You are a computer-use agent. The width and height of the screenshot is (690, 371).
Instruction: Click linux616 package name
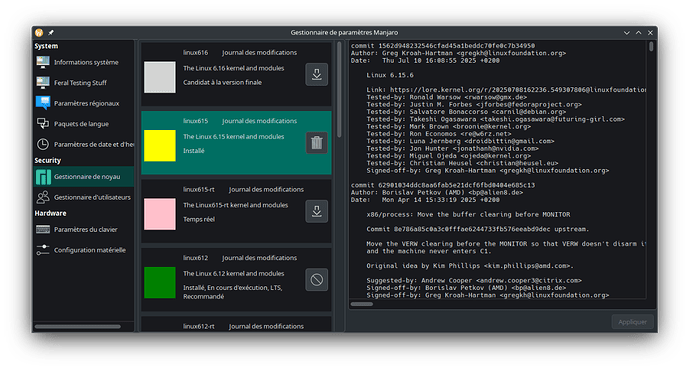point(195,52)
